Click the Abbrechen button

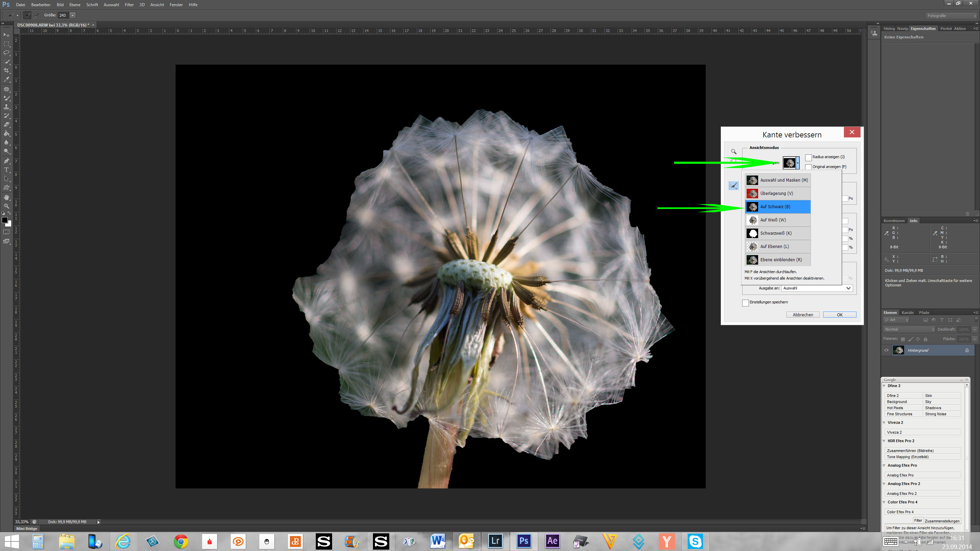click(x=803, y=315)
